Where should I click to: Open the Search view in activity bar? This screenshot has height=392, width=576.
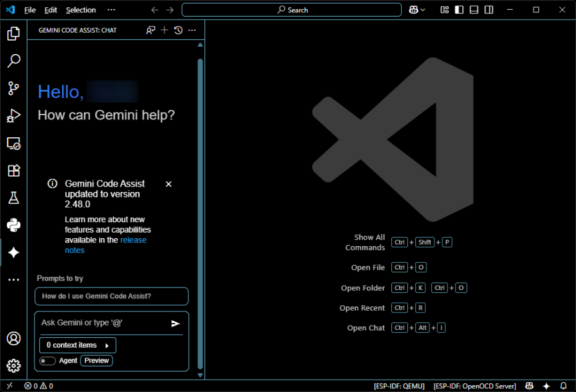(x=14, y=61)
